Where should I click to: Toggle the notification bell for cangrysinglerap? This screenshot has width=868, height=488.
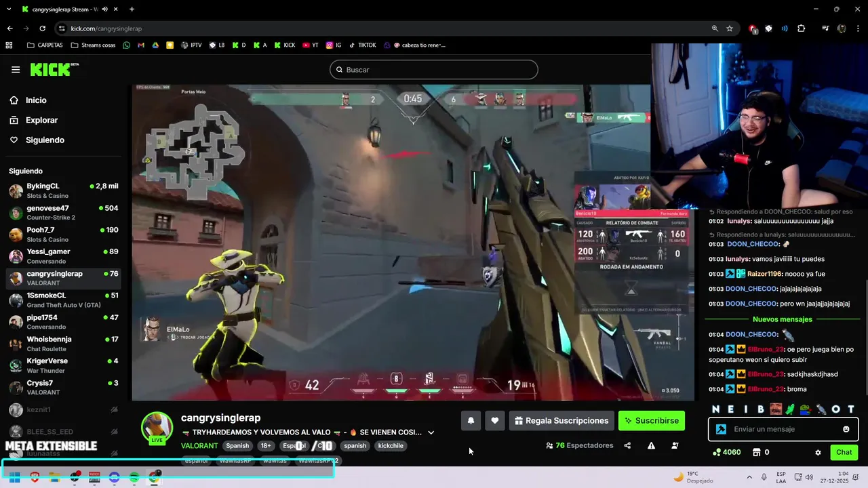(471, 421)
